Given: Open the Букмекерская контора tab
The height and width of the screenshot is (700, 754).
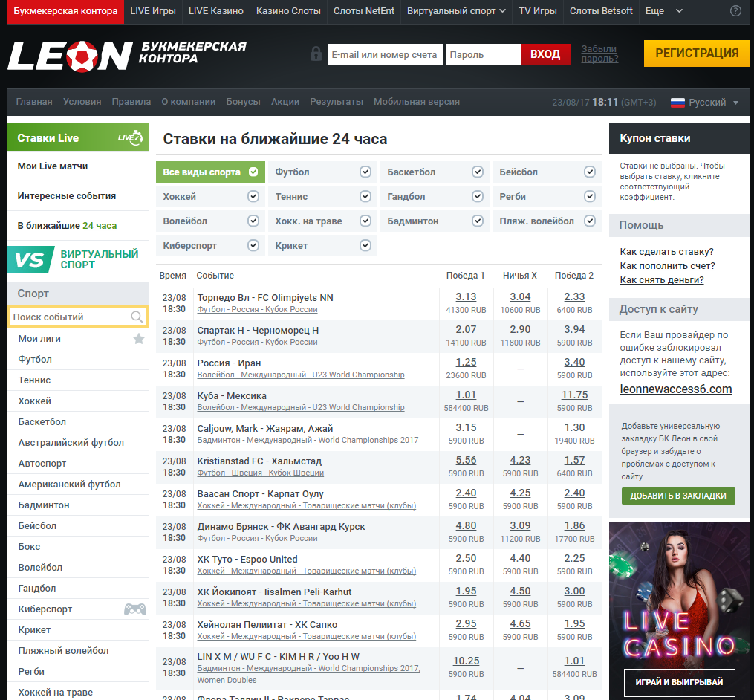Looking at the screenshot, I should click(65, 11).
